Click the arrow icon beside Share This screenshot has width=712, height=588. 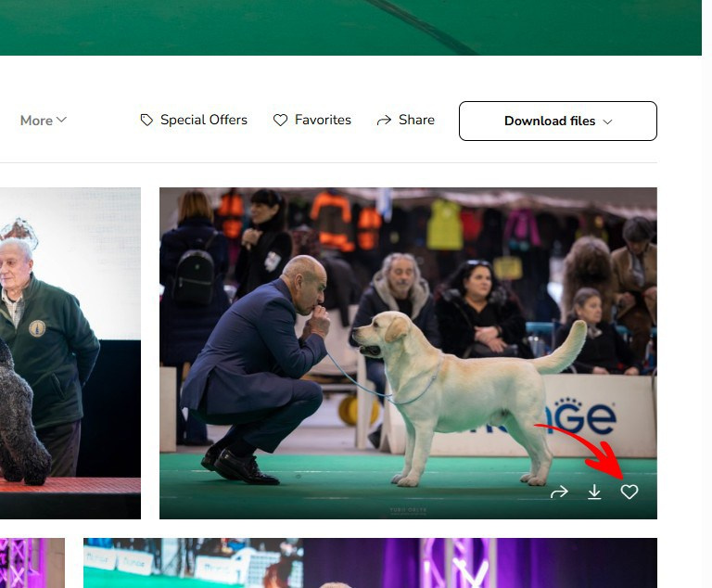point(384,121)
